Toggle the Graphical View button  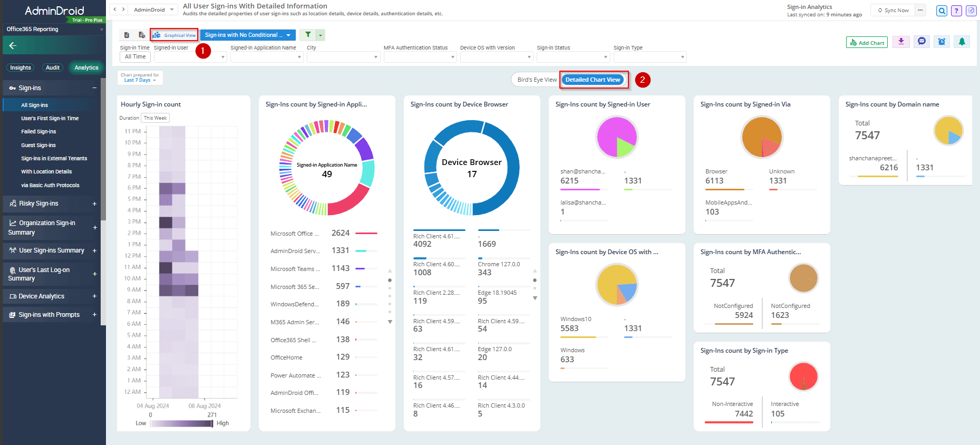point(174,35)
